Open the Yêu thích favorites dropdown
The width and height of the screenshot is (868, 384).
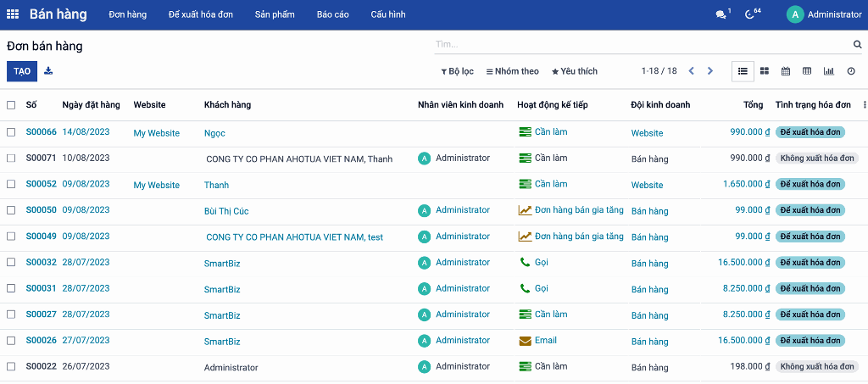pyautogui.click(x=575, y=71)
